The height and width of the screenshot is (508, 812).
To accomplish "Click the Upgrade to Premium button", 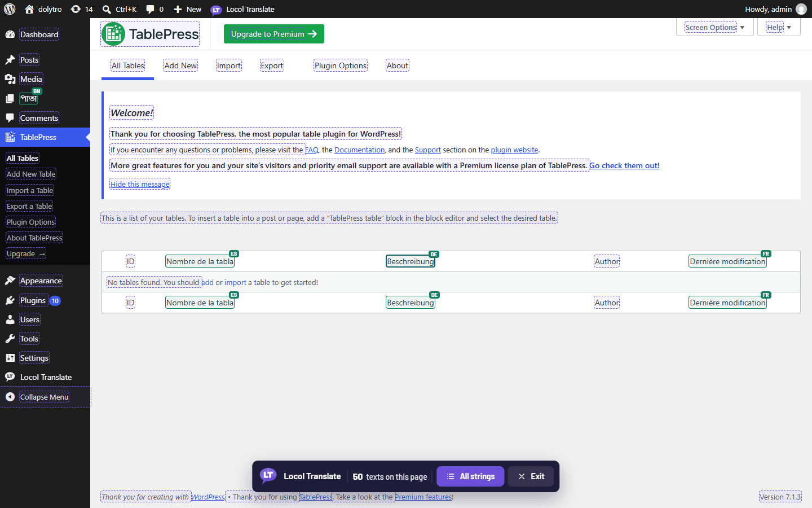I will (274, 34).
